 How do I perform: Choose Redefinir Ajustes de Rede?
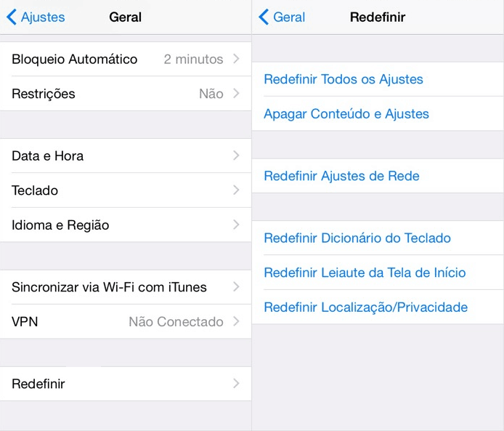pos(378,176)
